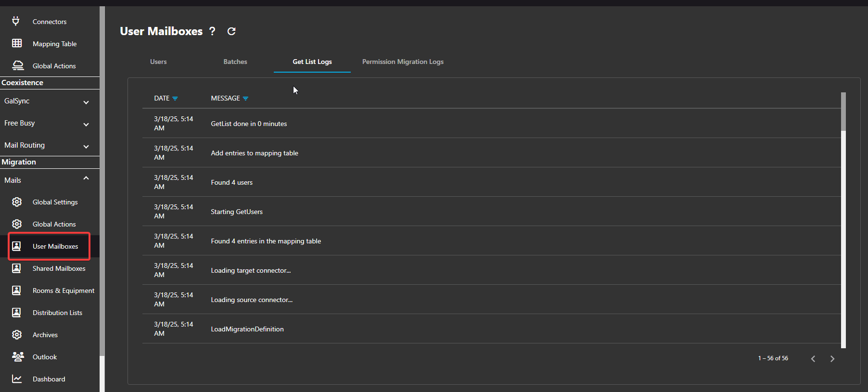Expand the Free Busy section

pos(86,124)
